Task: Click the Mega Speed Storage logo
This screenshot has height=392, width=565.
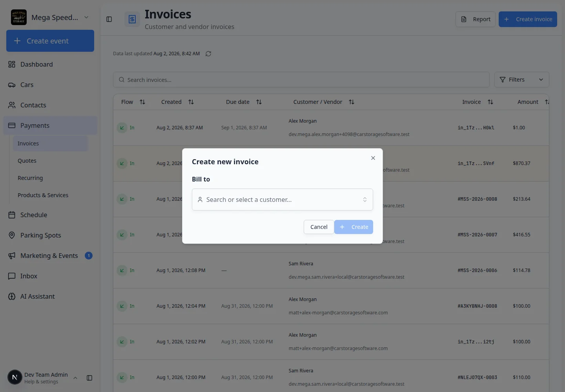Action: [19, 17]
